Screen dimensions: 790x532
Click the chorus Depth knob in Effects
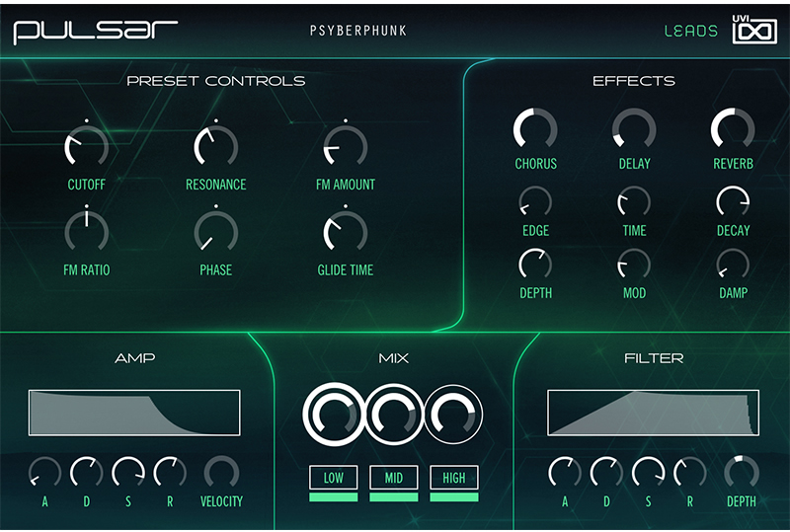pos(535,265)
